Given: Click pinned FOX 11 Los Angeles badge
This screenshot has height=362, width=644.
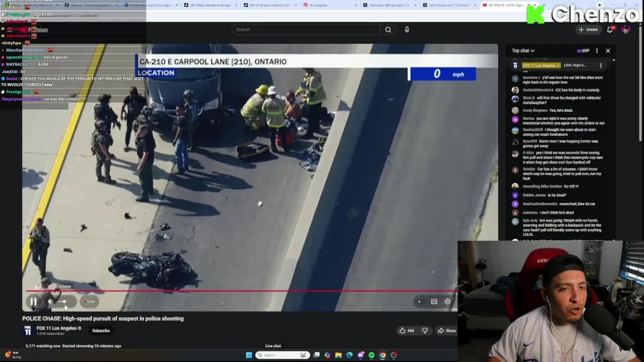Looking at the screenshot, I should [541, 65].
